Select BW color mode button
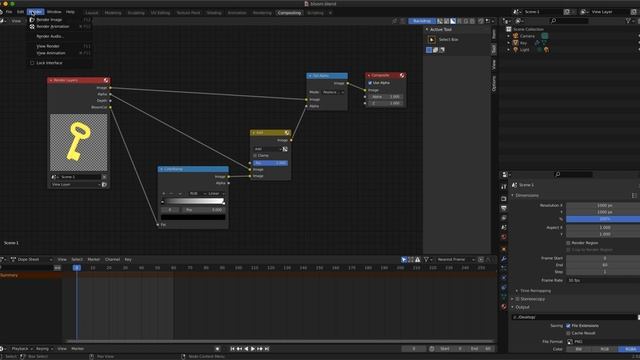The image size is (640, 360). coord(579,349)
